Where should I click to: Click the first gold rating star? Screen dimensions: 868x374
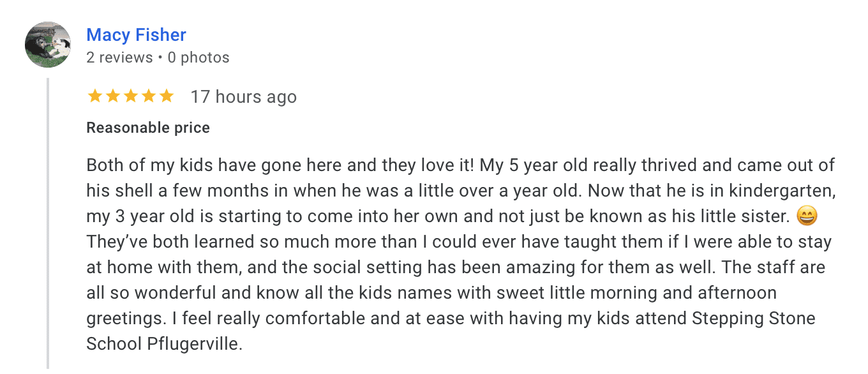pyautogui.click(x=94, y=96)
